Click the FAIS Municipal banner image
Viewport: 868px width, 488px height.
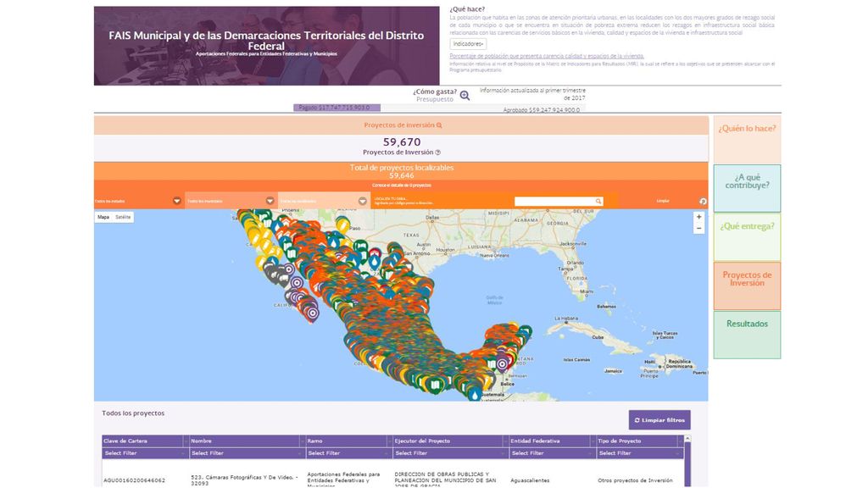coord(267,46)
